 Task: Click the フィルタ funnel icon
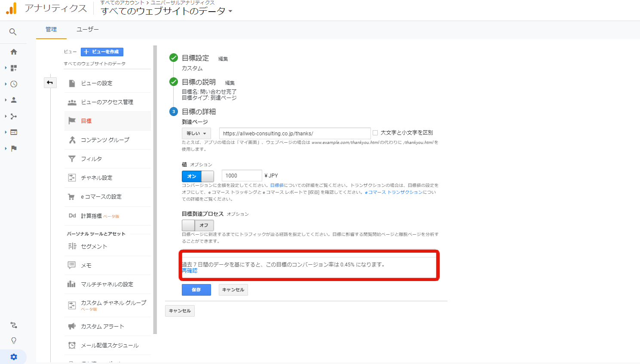point(72,159)
